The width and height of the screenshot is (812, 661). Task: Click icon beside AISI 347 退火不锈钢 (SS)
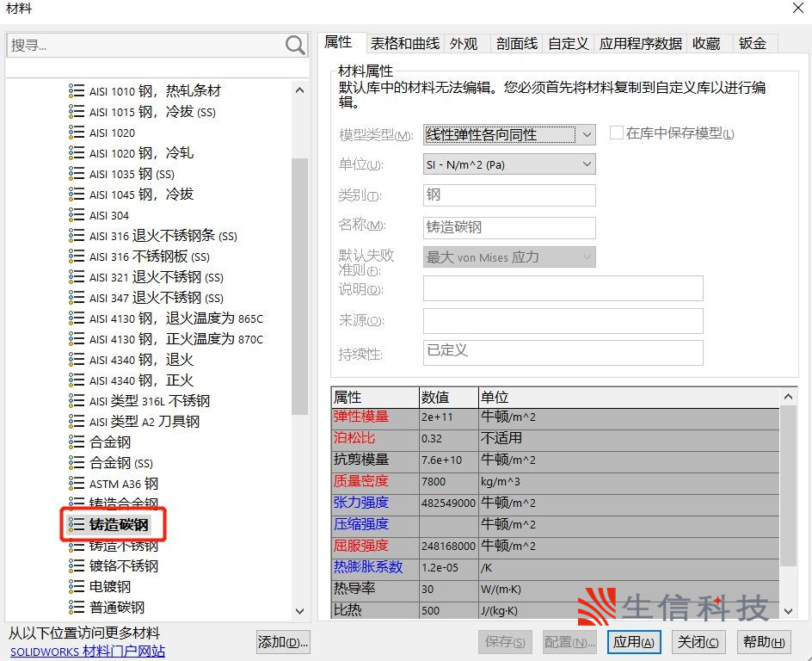pyautogui.click(x=76, y=298)
